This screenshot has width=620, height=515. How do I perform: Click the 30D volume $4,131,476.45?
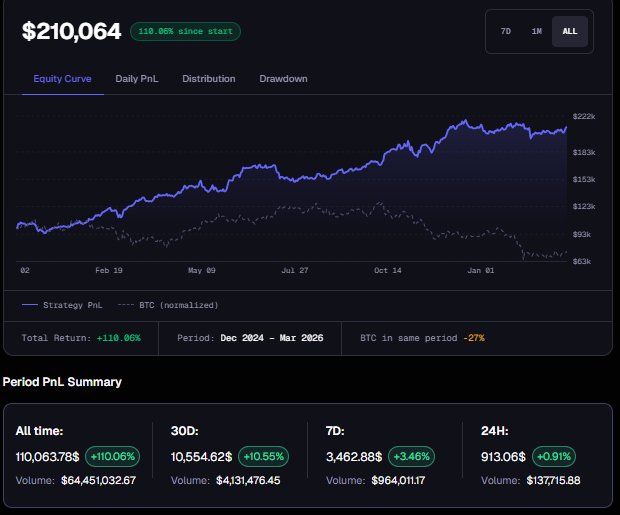coord(248,480)
